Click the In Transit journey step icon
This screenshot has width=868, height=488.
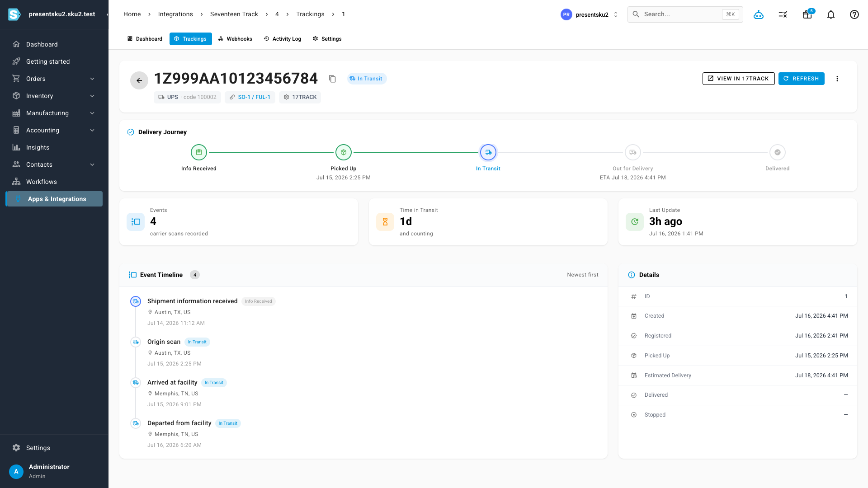coord(488,152)
